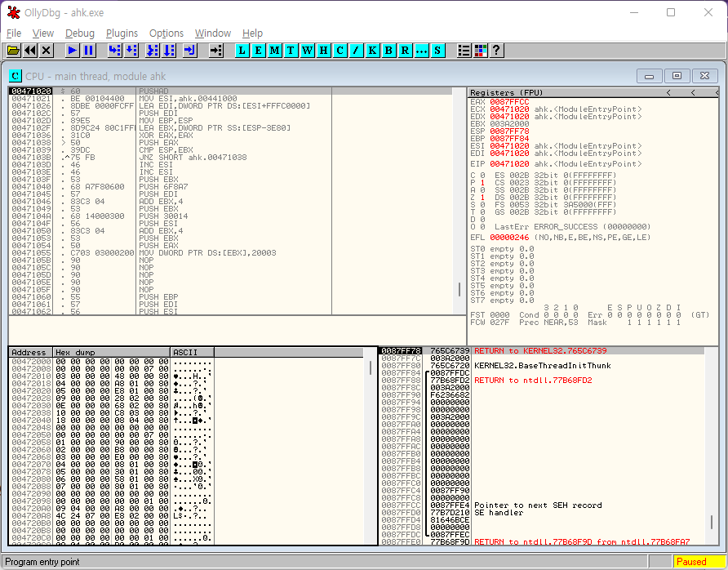Viewport: 728px width, 570px height.
Task: Click the Address column header in dump
Action: (x=31, y=352)
